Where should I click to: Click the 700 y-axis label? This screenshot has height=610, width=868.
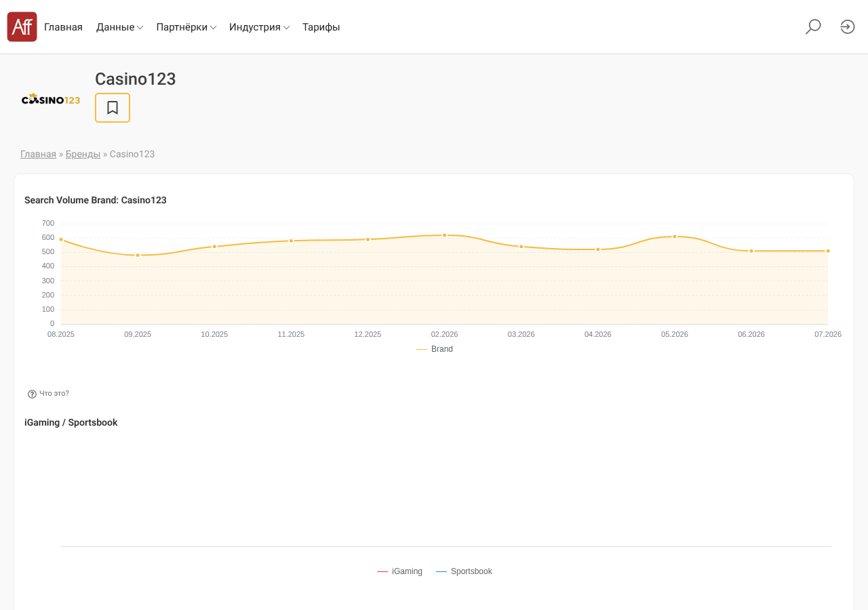click(x=48, y=223)
